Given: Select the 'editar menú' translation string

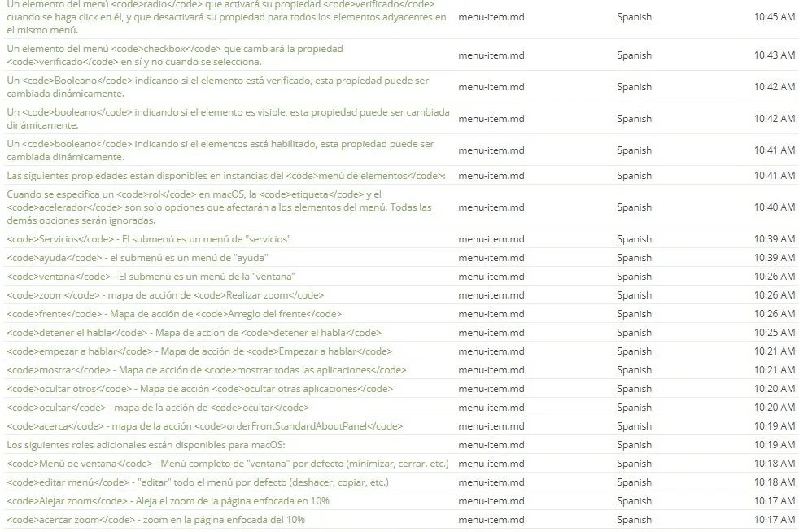Looking at the screenshot, I should tap(198, 482).
